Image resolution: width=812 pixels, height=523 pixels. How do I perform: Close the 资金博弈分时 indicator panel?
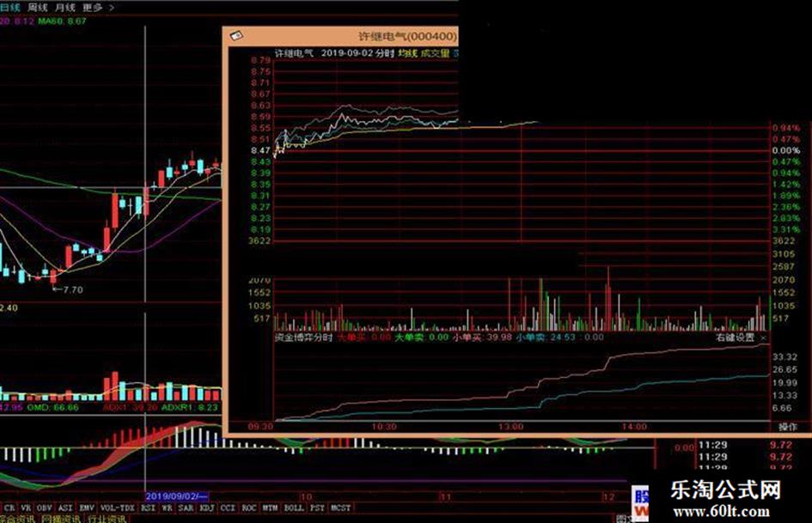click(x=763, y=338)
